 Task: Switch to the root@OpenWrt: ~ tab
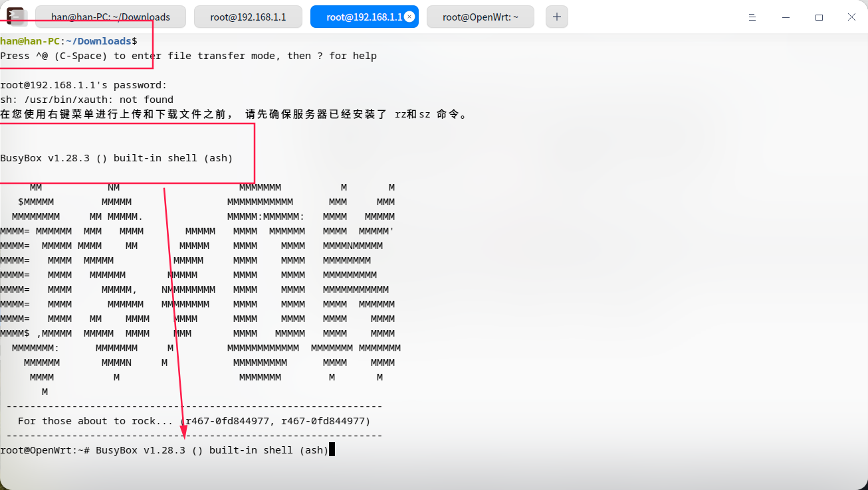point(481,17)
